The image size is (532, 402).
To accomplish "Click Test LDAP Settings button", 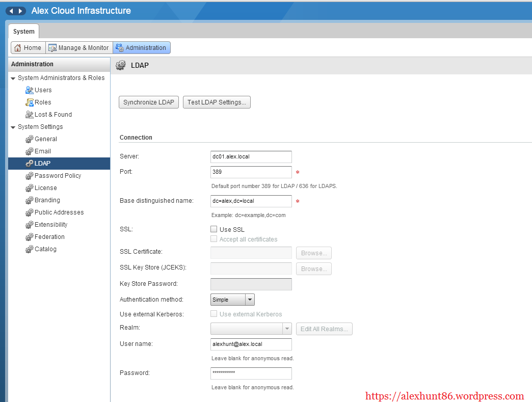I will click(217, 102).
